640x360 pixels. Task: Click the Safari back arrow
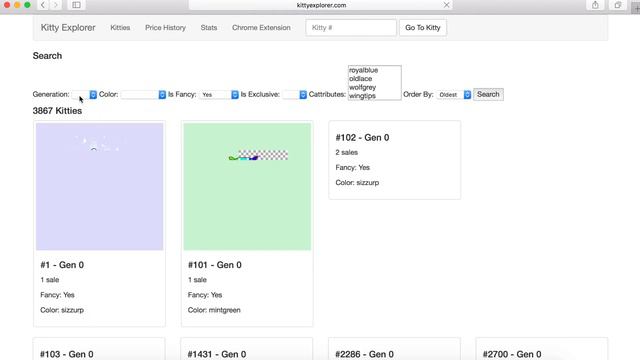click(x=42, y=5)
